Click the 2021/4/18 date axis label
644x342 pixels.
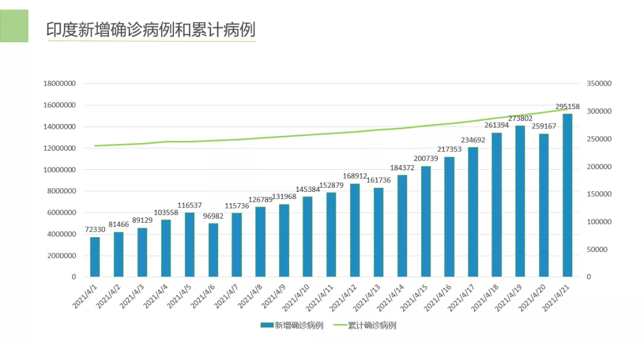(488, 296)
